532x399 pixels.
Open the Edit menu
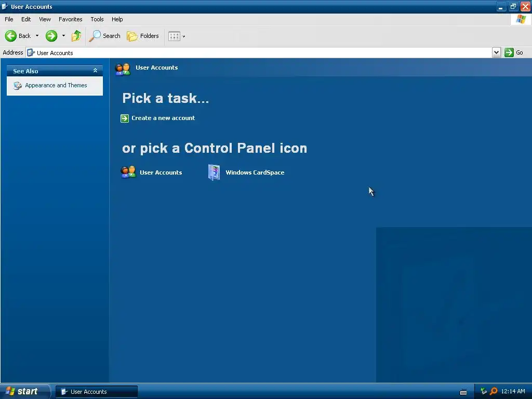point(26,19)
